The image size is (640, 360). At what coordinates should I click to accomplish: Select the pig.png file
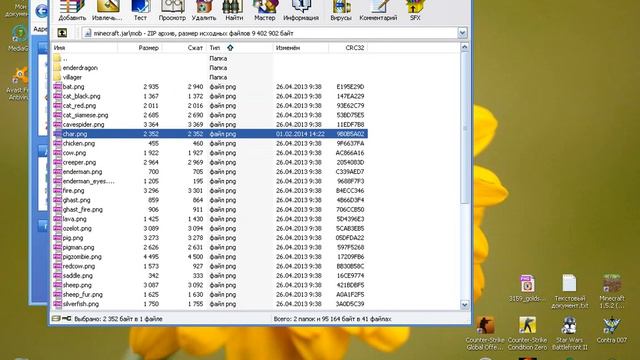click(x=210, y=238)
